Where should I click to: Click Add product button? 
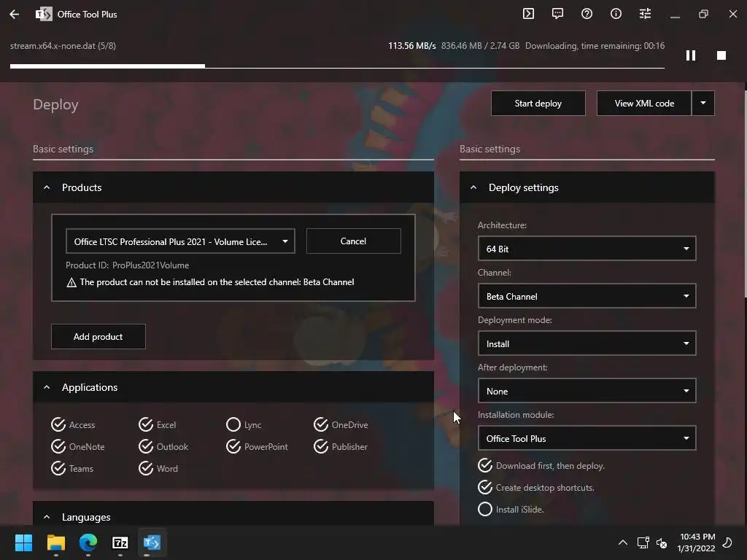click(x=98, y=337)
